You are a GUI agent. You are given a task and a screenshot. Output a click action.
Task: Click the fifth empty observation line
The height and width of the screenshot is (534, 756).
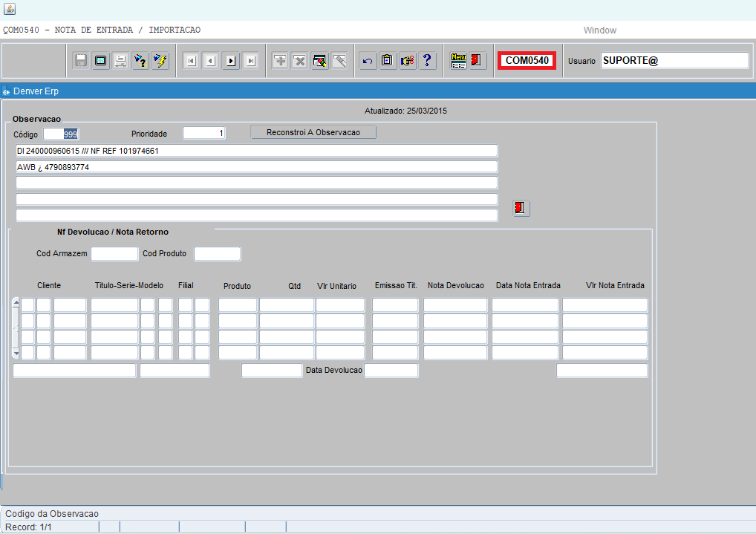256,215
